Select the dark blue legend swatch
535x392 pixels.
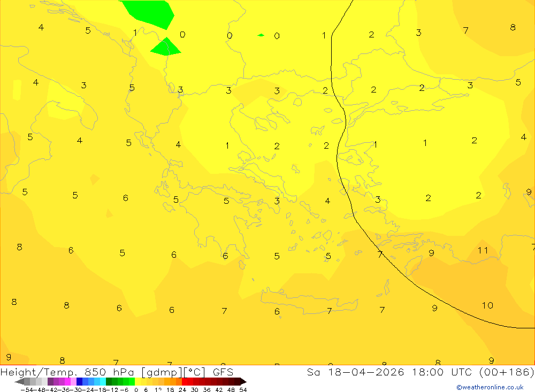click(79, 382)
